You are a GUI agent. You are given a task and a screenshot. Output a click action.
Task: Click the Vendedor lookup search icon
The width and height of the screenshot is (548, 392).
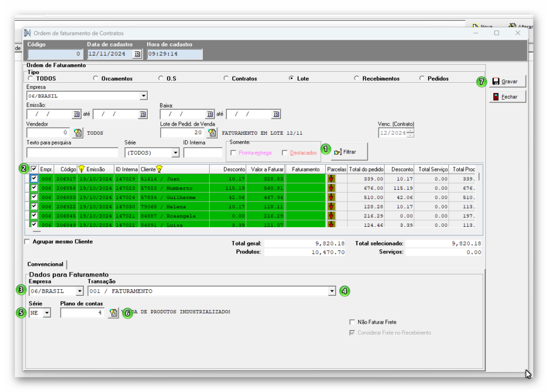click(78, 133)
